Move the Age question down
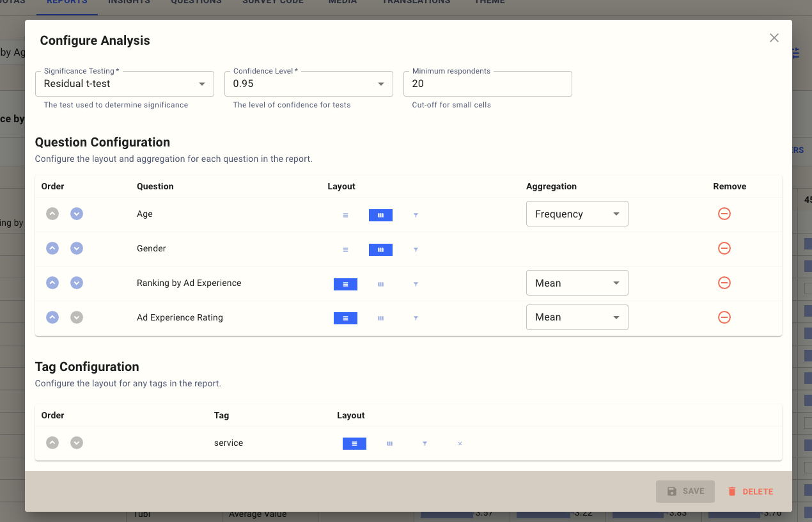812x522 pixels. pos(77,214)
